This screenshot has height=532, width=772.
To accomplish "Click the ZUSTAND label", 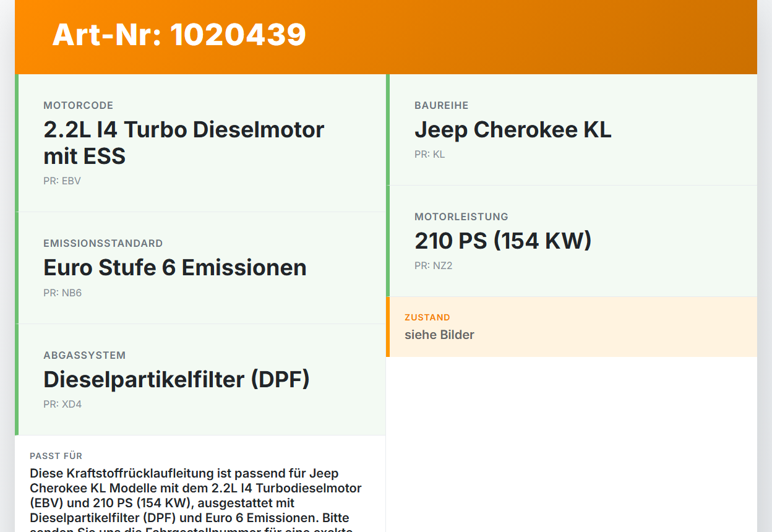I will 427,317.
